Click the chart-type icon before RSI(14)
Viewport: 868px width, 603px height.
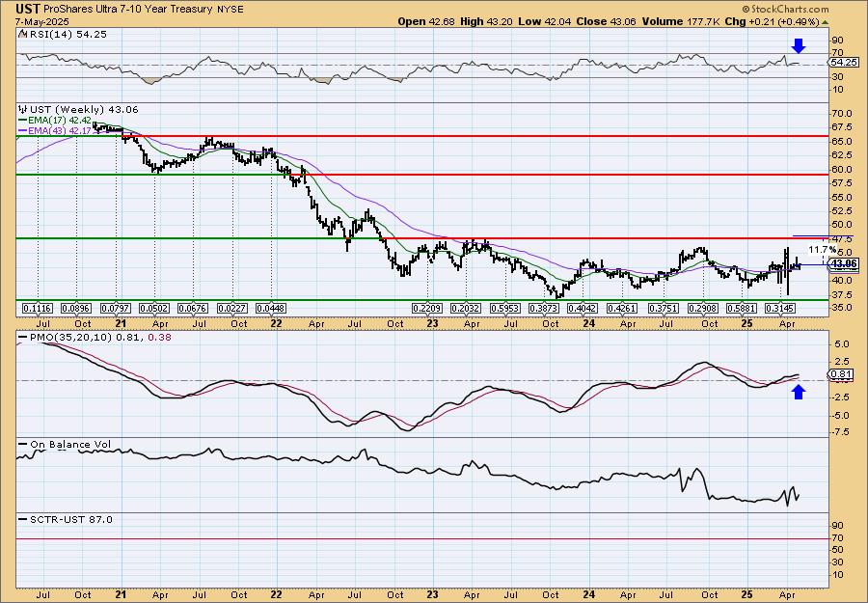(22, 34)
